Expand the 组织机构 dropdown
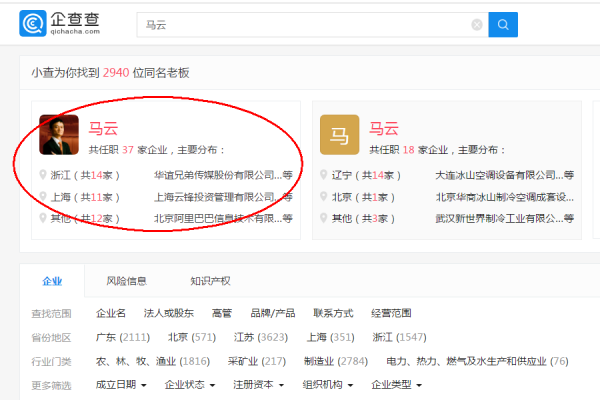 click(x=328, y=385)
